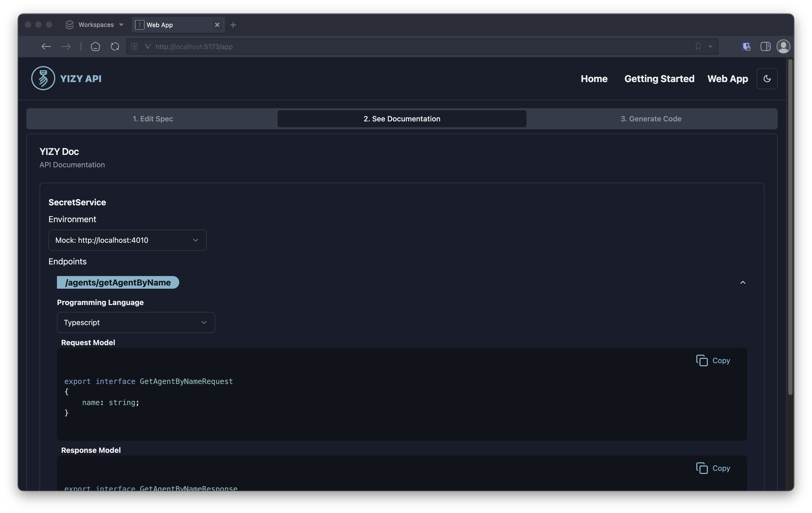
Task: Select the 2. See Documentation tab
Action: click(x=402, y=119)
